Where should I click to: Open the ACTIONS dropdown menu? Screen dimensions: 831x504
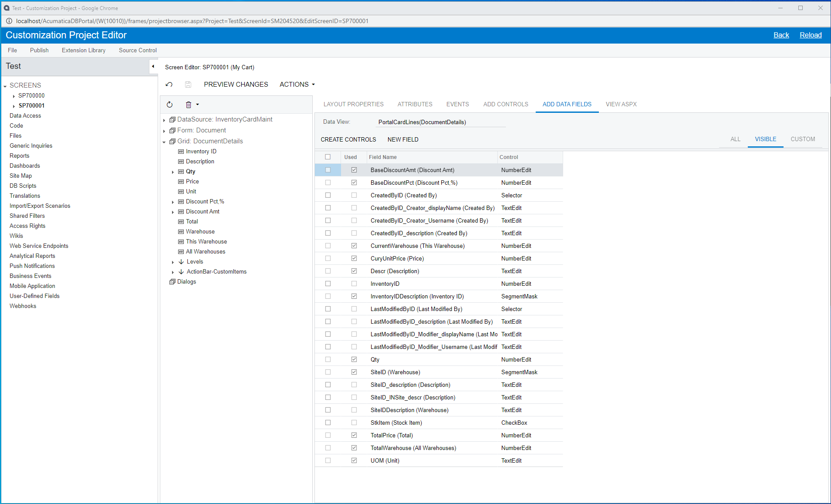click(297, 85)
